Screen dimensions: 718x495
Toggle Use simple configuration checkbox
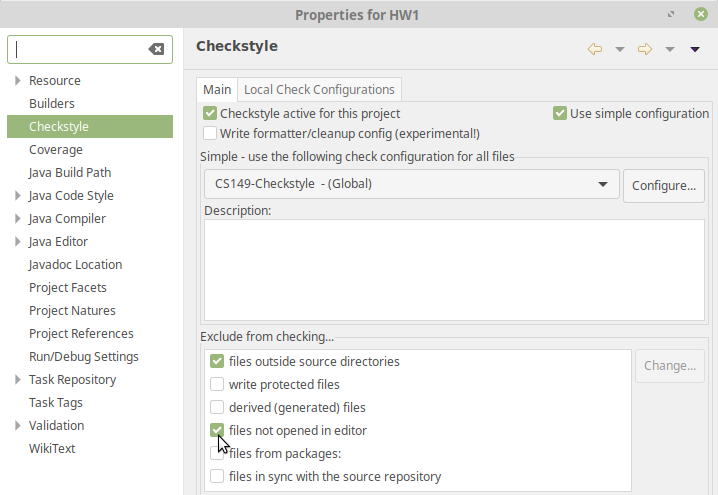coord(560,114)
